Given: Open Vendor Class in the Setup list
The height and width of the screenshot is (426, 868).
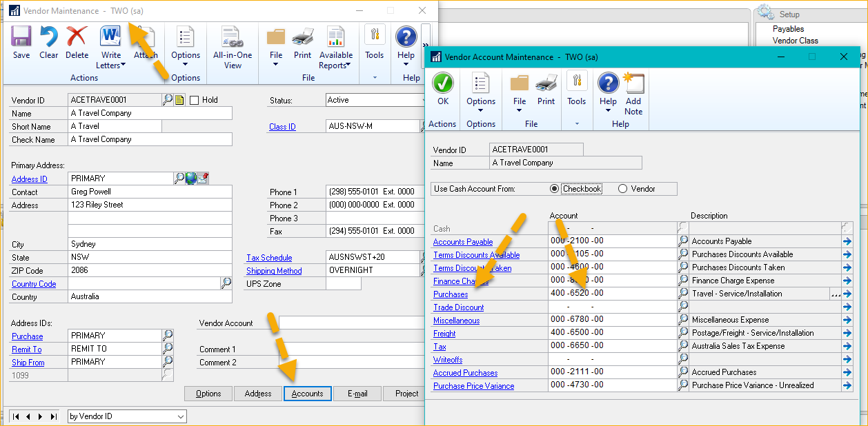Looking at the screenshot, I should pos(795,41).
